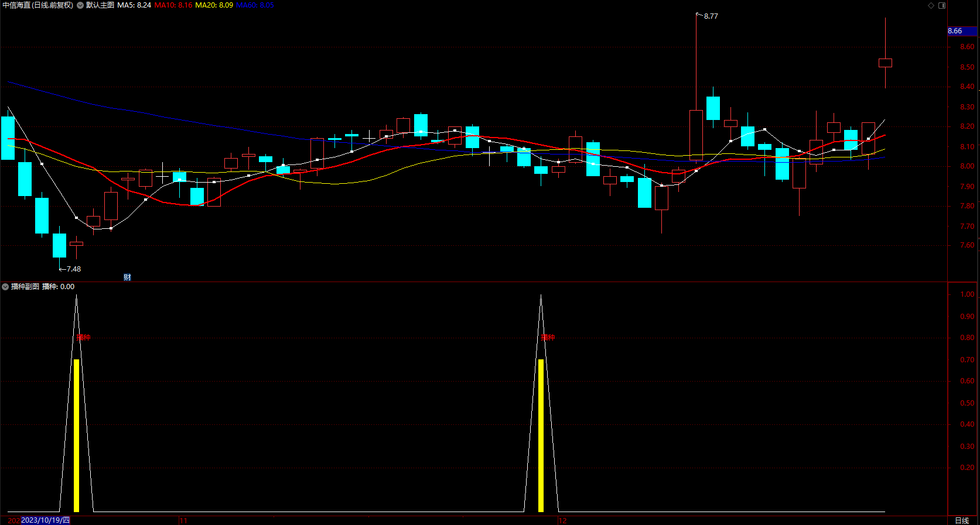Click the lowest cyan candlestick above 7.48
Viewport: 980px width, 525px height.
[x=59, y=245]
